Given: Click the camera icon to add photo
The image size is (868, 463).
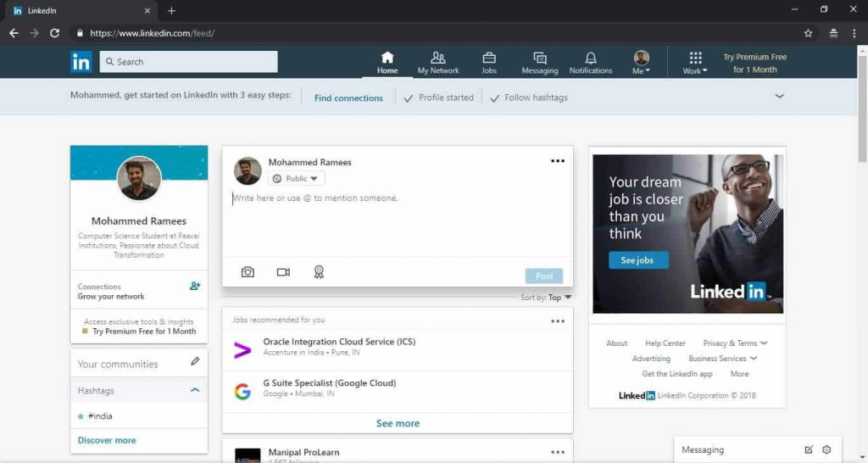Looking at the screenshot, I should (x=248, y=272).
